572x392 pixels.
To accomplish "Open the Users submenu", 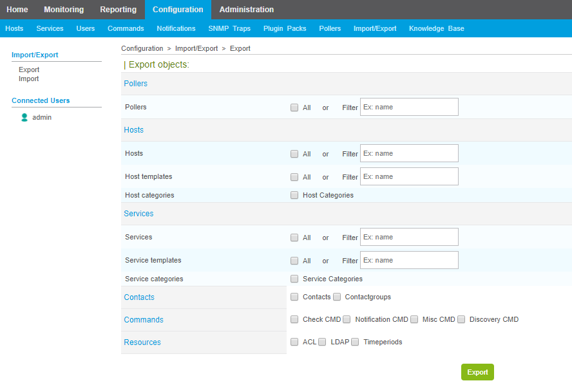I will coord(86,28).
